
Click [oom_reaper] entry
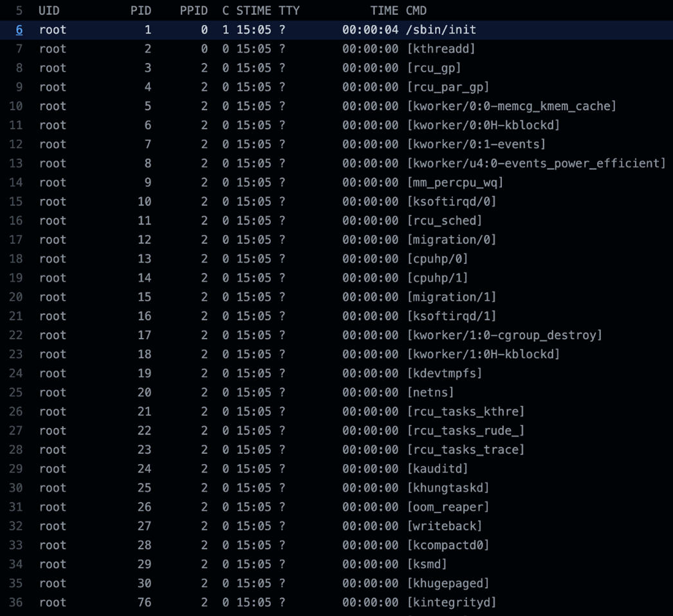pyautogui.click(x=448, y=507)
